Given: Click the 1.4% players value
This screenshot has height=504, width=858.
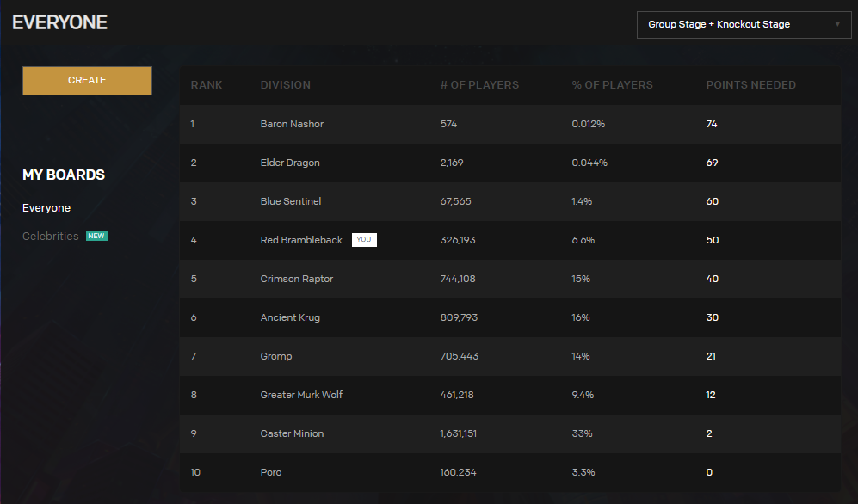Looking at the screenshot, I should click(x=582, y=201).
